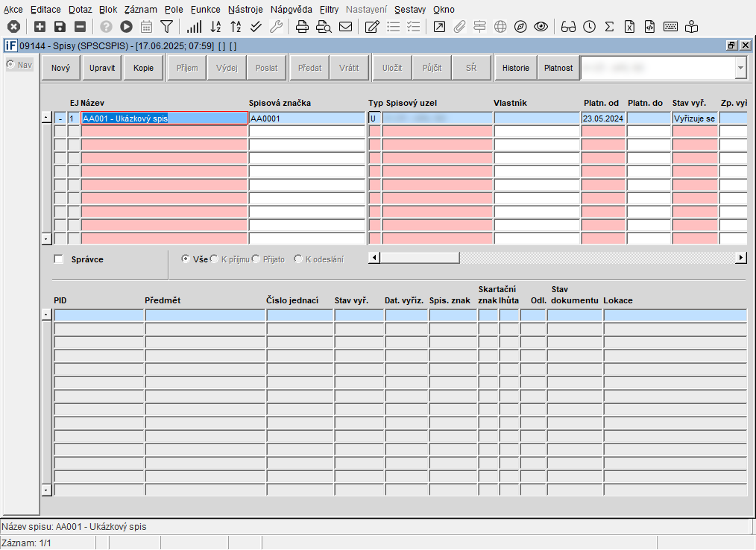
Task: Click the save (floppy disk) toolbar icon
Action: [60, 27]
